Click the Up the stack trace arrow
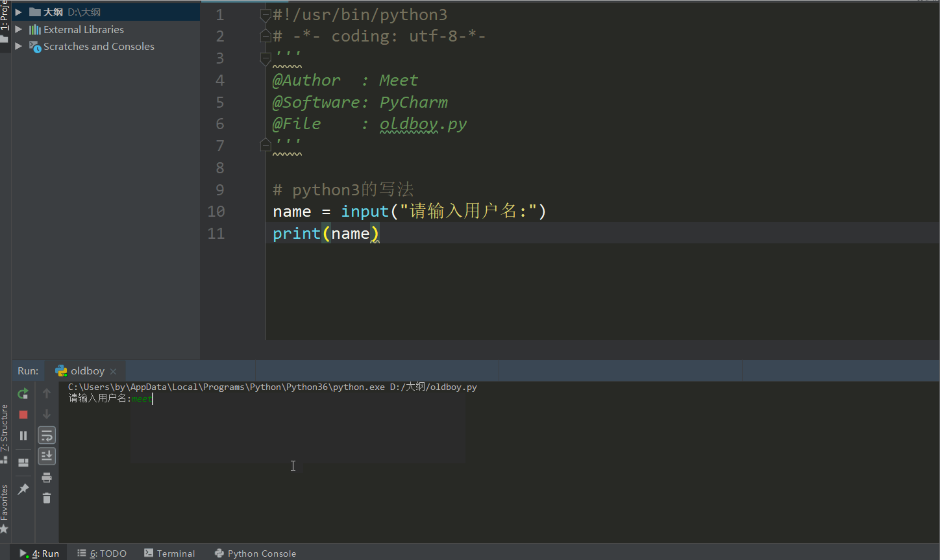This screenshot has height=560, width=940. [x=47, y=393]
